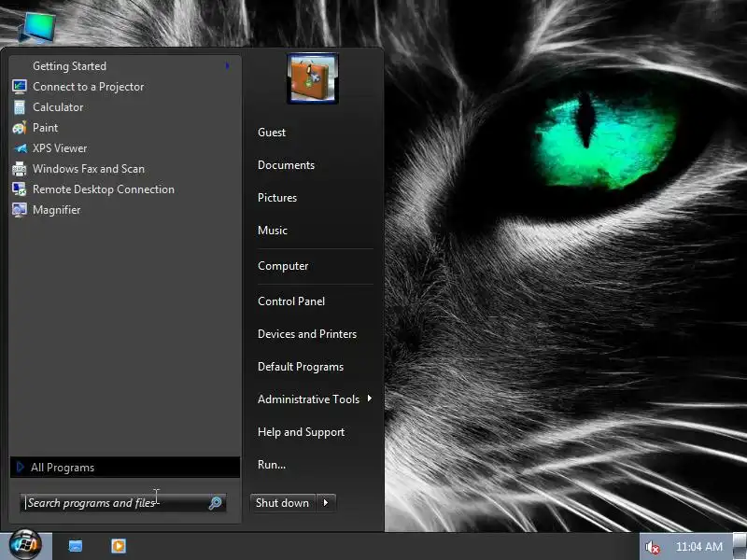Open Music library
Viewport: 747px width, 560px height.
pyautogui.click(x=273, y=231)
